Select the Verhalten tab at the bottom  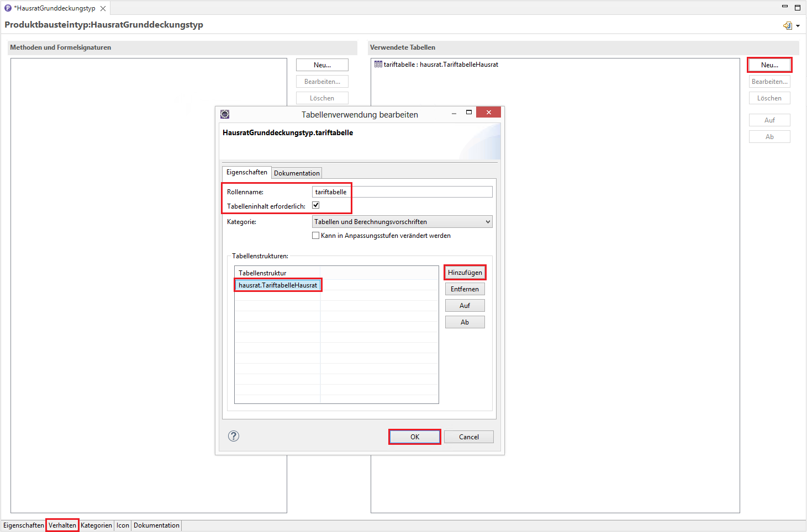pyautogui.click(x=62, y=525)
